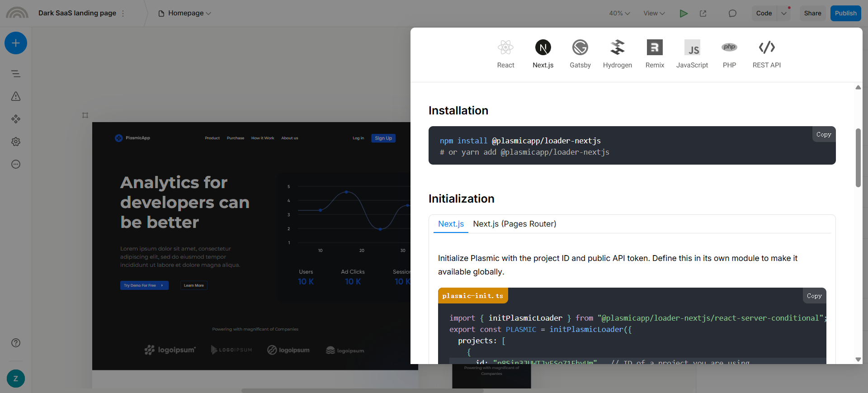Click the scroll down arrow in code panel
868x393 pixels.
point(858,360)
